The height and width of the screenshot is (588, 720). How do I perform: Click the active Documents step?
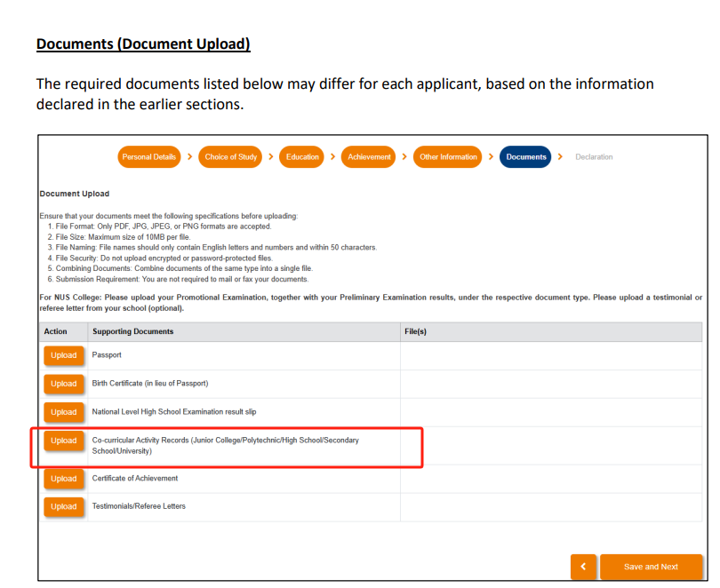[x=525, y=157]
